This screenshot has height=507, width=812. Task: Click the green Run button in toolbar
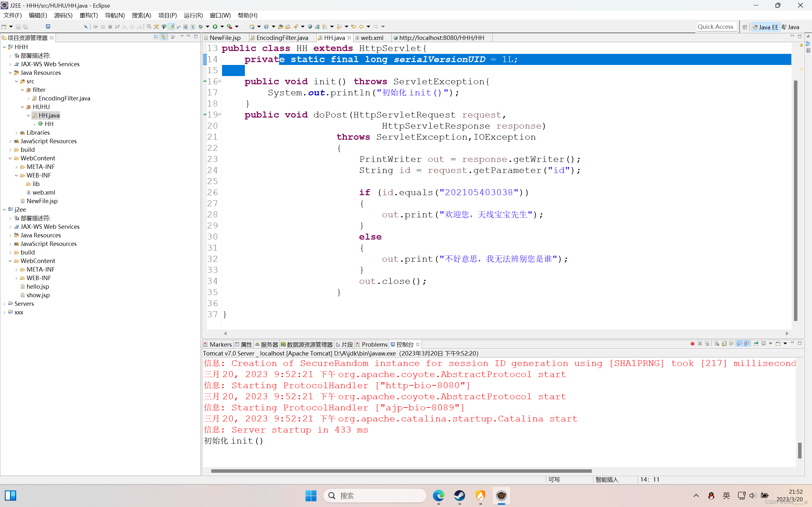click(x=215, y=27)
